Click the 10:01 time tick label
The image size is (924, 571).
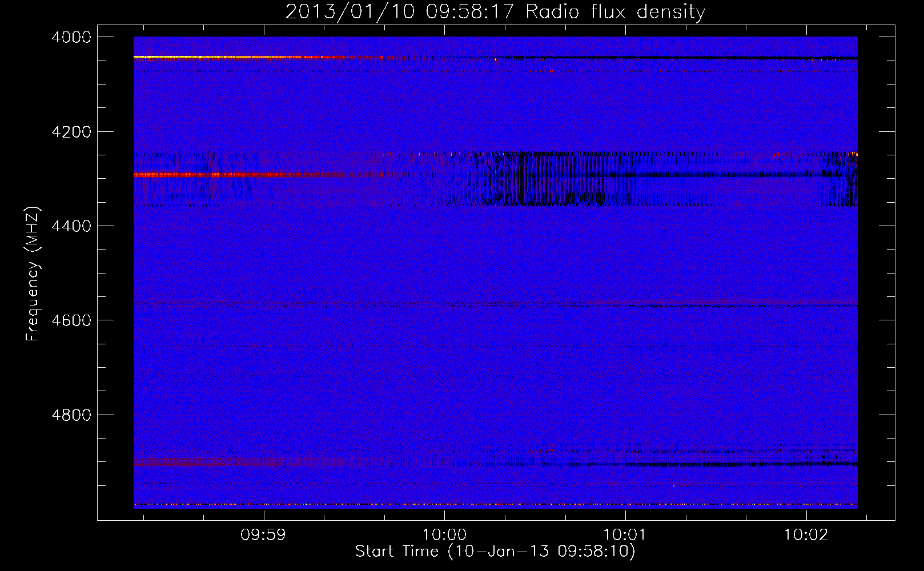(625, 535)
